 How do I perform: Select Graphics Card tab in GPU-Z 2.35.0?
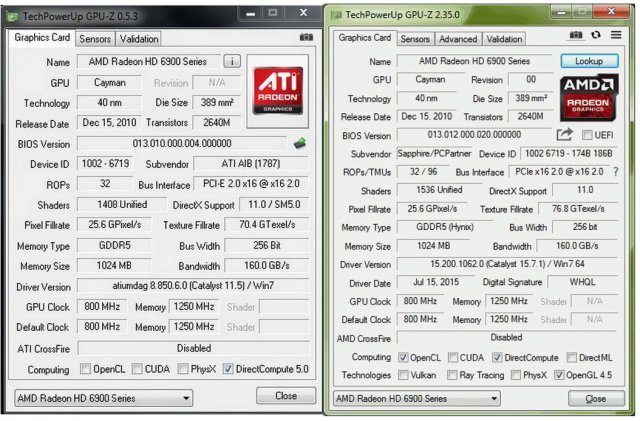click(364, 38)
